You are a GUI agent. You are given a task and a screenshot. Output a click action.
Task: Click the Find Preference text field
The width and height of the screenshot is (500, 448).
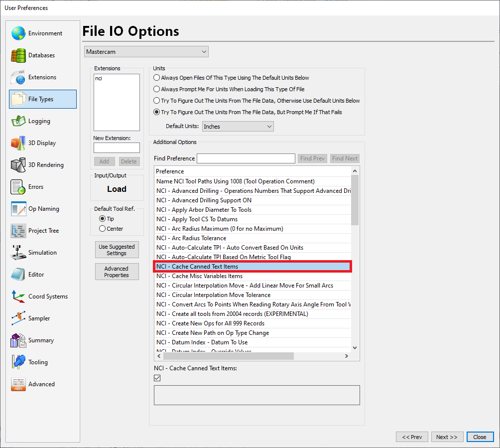246,158
